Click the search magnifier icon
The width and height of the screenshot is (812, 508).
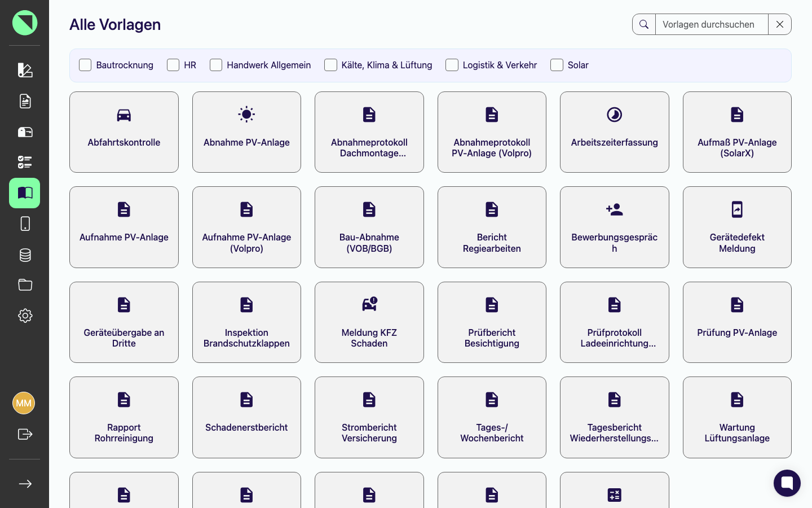click(644, 24)
